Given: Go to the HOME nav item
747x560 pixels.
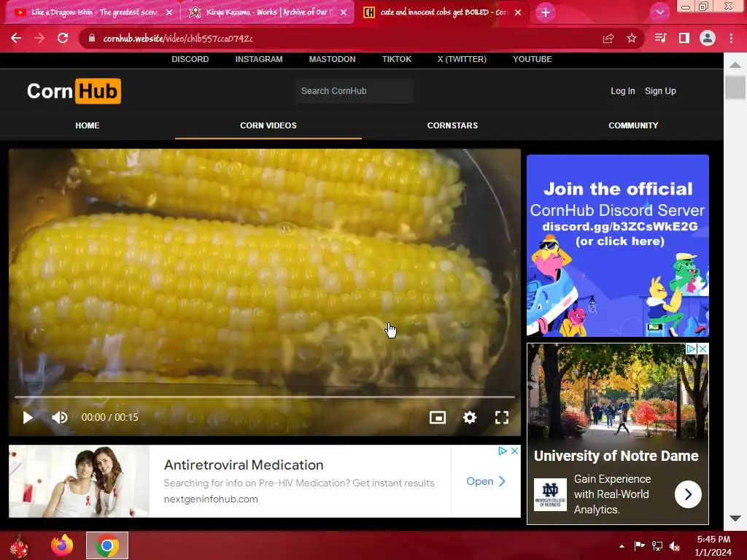Looking at the screenshot, I should click(x=88, y=125).
